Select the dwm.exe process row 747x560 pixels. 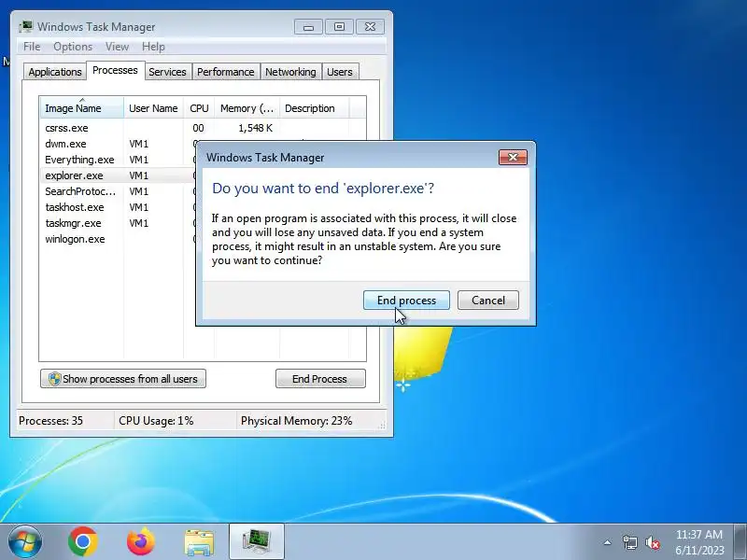[118, 144]
